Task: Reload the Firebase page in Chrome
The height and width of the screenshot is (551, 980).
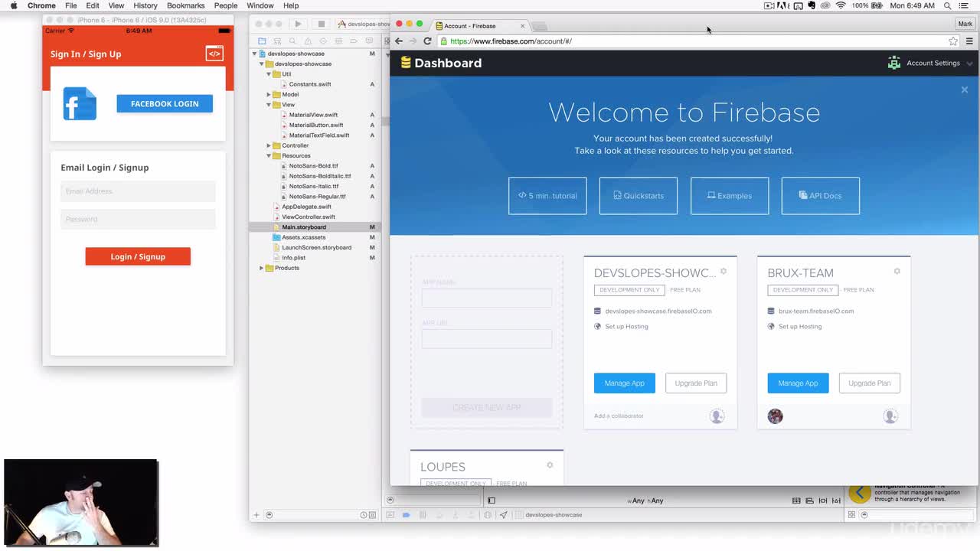Action: click(x=427, y=41)
